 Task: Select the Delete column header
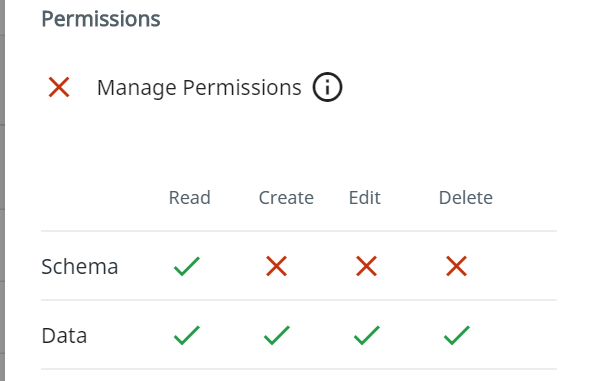tap(466, 198)
